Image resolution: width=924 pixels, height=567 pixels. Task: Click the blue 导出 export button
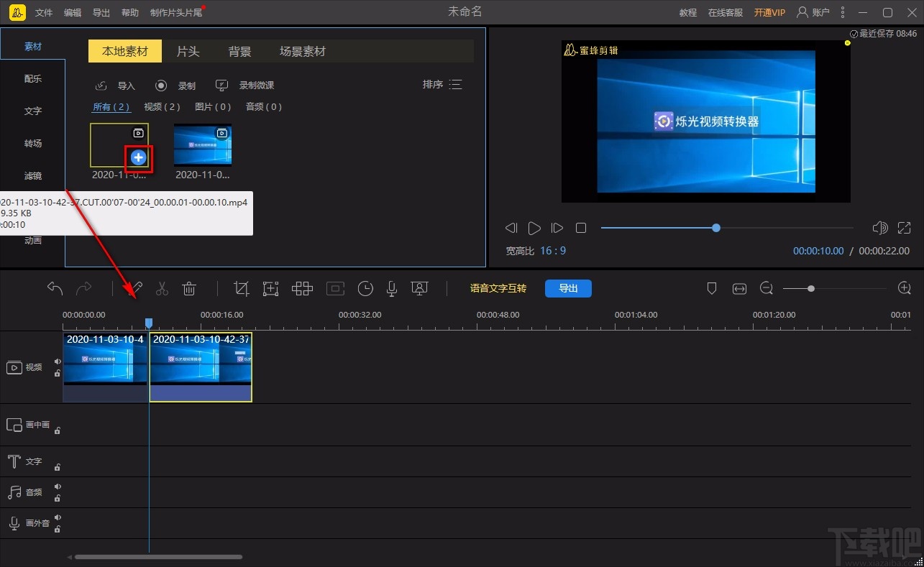(x=568, y=288)
